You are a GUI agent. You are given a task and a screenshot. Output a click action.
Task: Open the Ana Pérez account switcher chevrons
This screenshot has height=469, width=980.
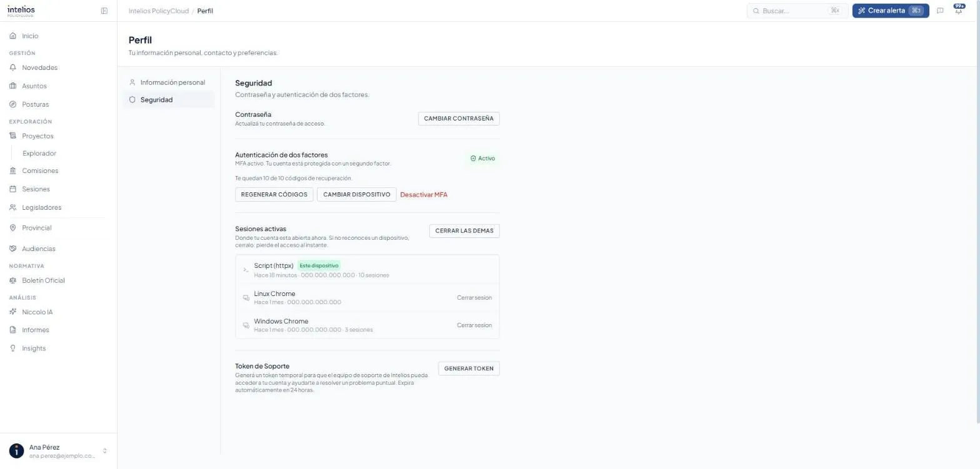pos(104,451)
